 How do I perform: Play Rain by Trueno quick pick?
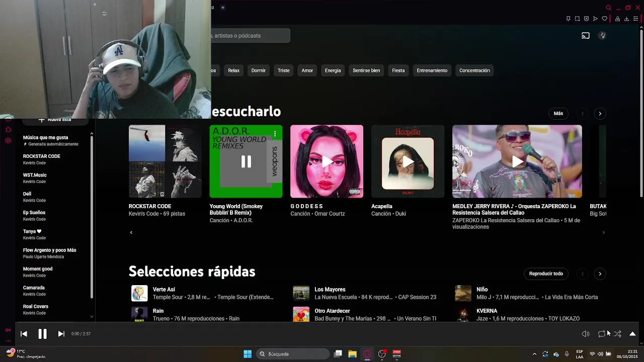point(139,314)
